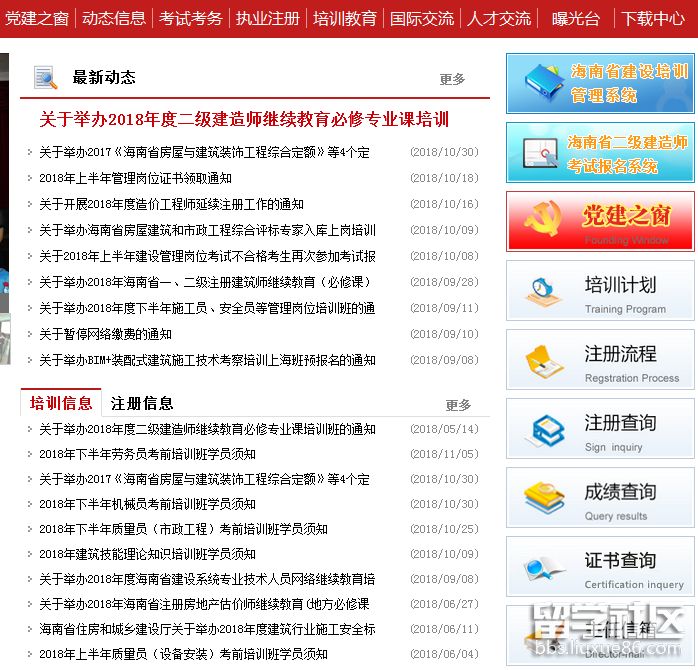Click the slideshow image strip at left edge
The height and width of the screenshot is (670, 698).
tap(5, 209)
